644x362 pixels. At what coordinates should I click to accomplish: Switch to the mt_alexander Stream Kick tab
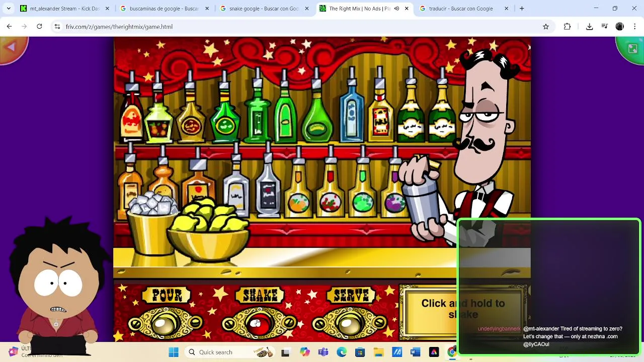click(64, 9)
